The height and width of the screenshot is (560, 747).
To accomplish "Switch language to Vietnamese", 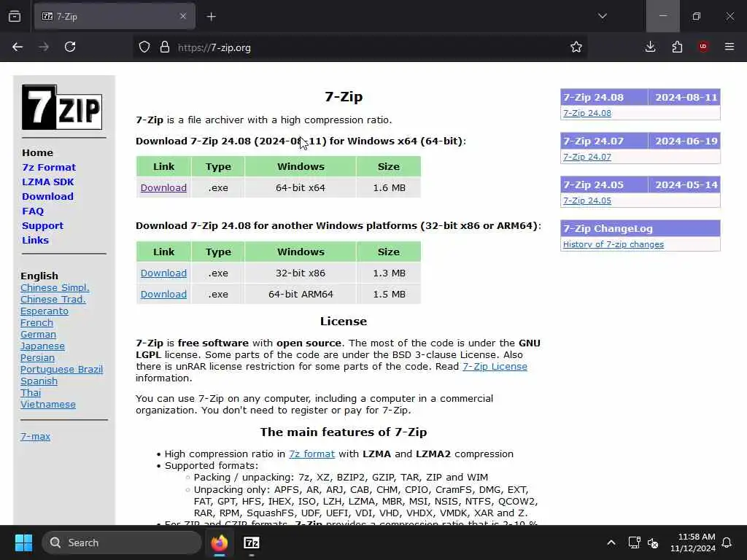I will coord(48,404).
